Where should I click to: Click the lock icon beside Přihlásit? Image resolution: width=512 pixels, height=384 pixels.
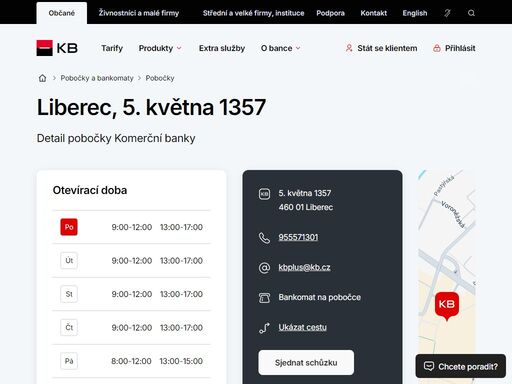(x=437, y=48)
